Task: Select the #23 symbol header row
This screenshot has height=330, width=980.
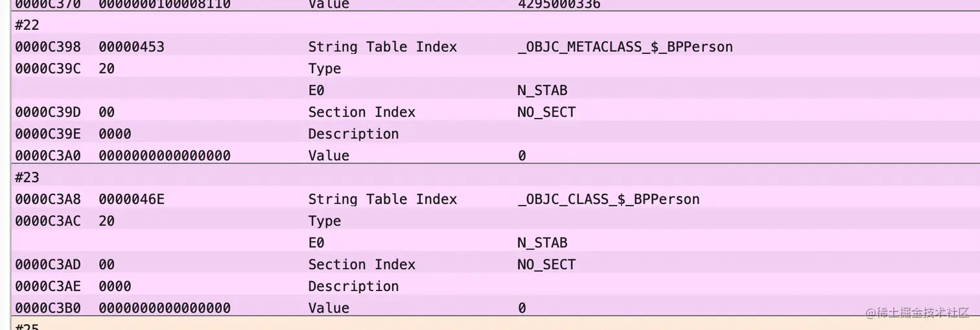Action: pos(27,178)
